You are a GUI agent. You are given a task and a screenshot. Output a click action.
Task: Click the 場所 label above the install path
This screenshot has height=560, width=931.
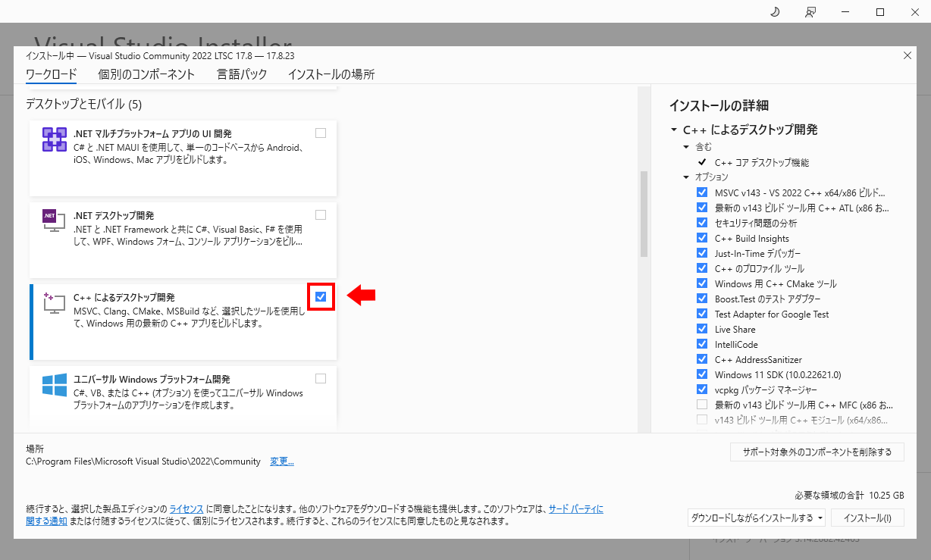(x=35, y=449)
